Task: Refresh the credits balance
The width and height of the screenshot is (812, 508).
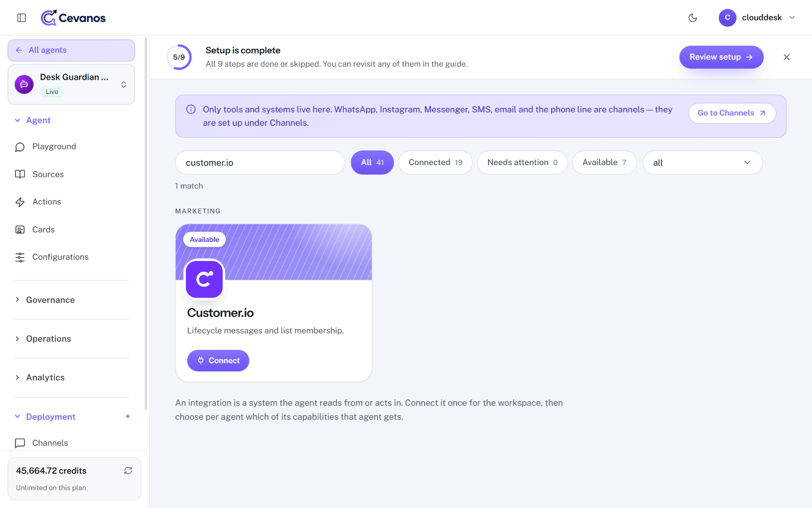Action: 128,470
